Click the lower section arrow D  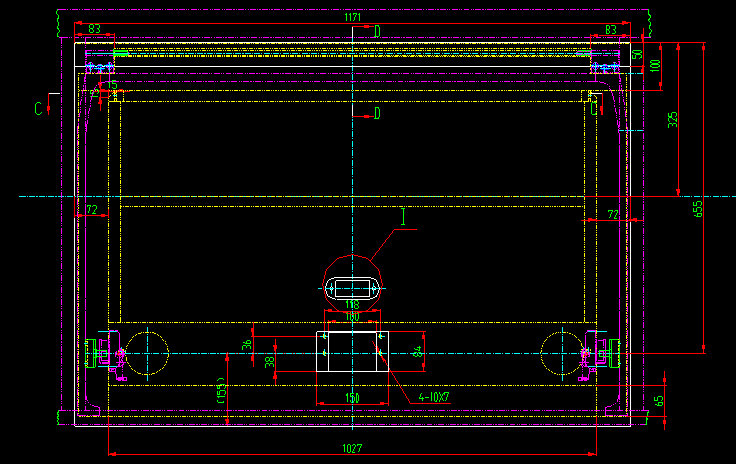click(x=377, y=114)
